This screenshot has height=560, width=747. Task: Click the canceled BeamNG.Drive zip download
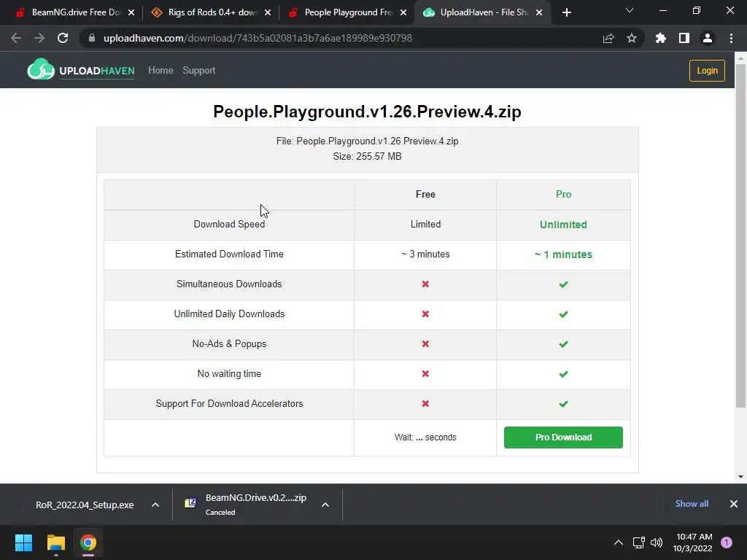[256, 504]
